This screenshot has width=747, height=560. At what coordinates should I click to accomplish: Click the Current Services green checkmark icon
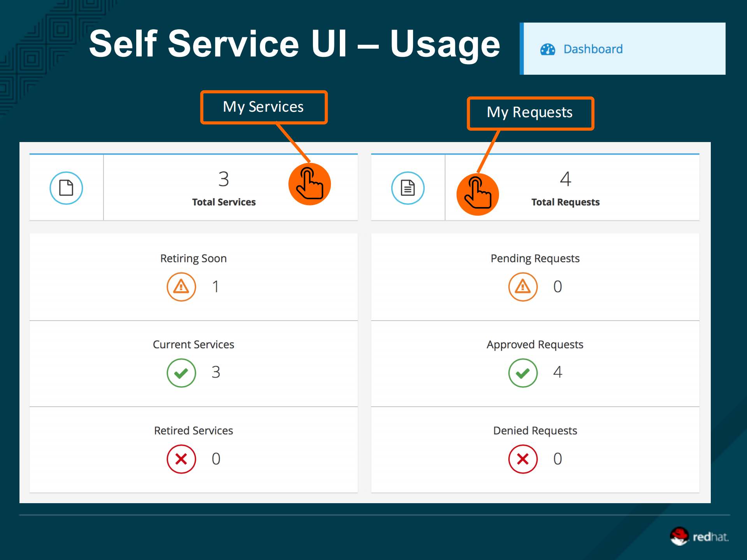click(x=181, y=373)
